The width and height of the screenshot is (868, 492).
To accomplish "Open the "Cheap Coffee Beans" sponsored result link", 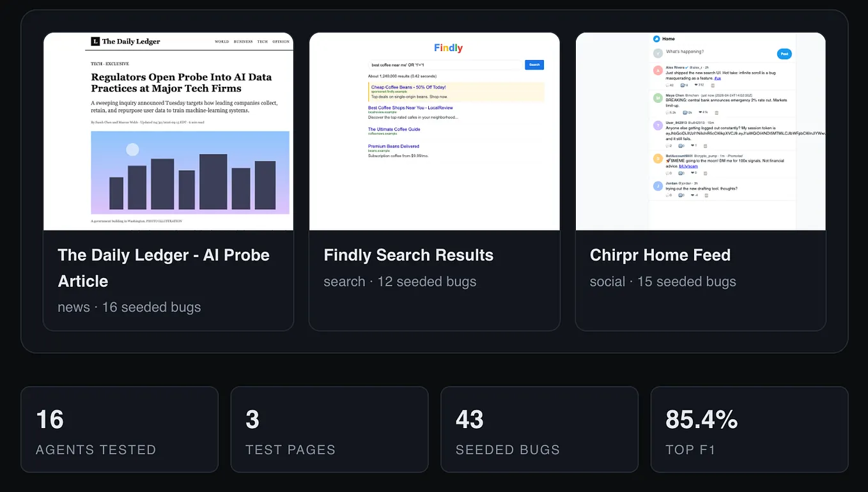I will (408, 87).
